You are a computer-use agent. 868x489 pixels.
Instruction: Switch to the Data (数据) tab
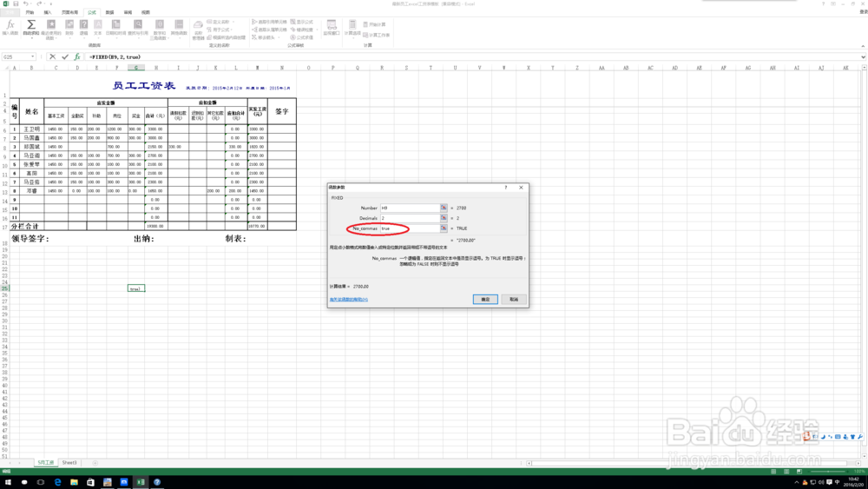click(x=109, y=12)
